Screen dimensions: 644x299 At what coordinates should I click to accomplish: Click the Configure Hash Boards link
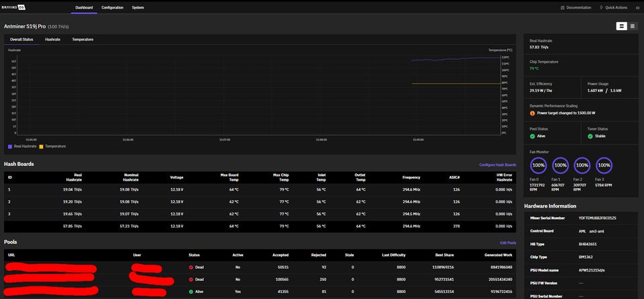point(497,165)
